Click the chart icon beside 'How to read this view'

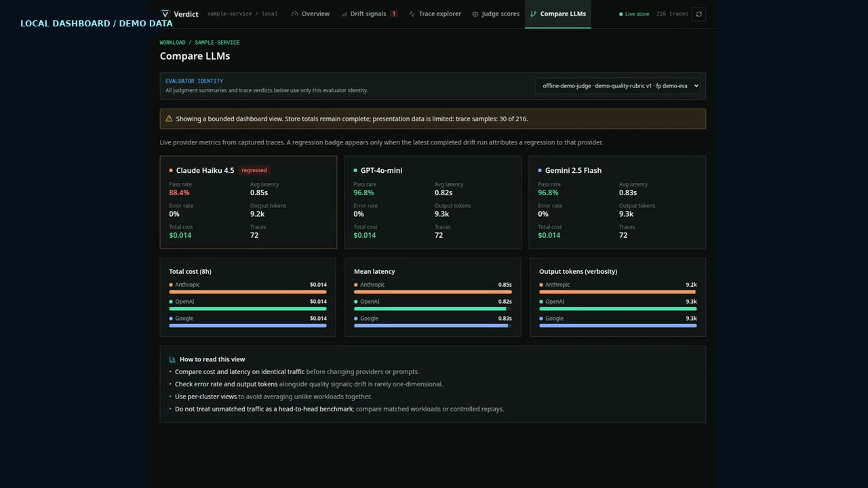pyautogui.click(x=172, y=359)
